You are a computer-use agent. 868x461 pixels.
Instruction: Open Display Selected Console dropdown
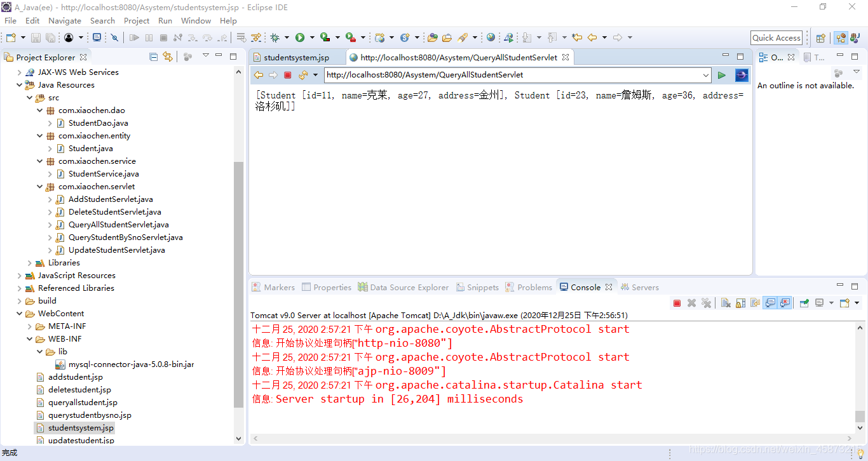coord(831,304)
